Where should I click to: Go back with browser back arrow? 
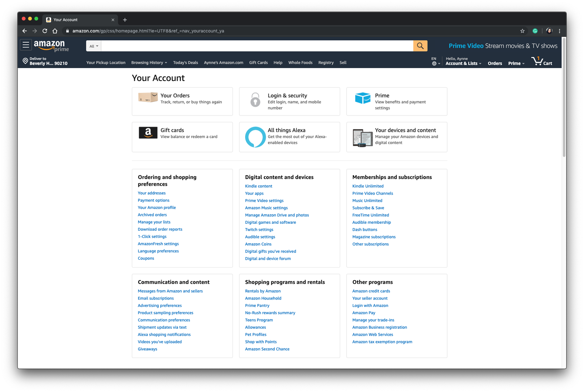click(25, 31)
